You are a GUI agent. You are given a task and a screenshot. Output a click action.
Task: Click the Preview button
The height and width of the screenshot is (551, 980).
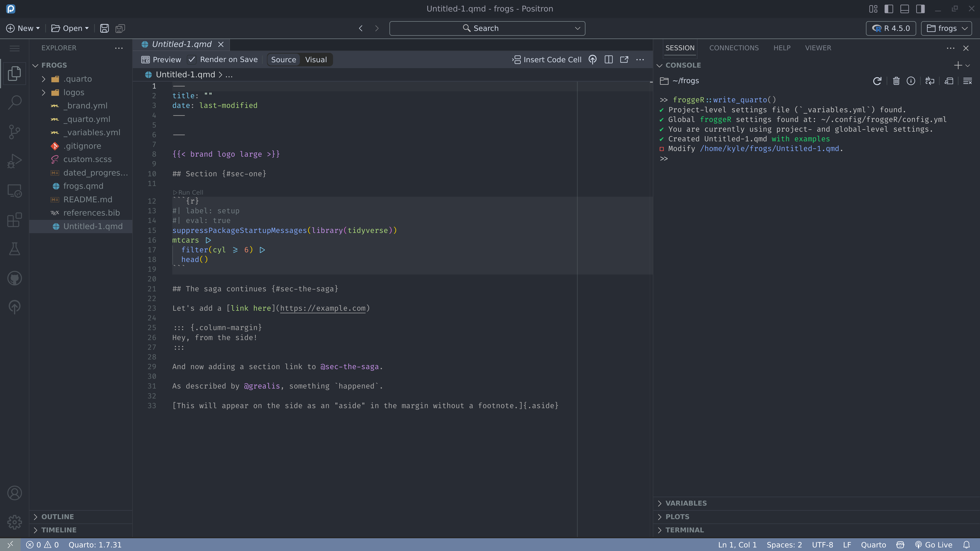pyautogui.click(x=161, y=60)
